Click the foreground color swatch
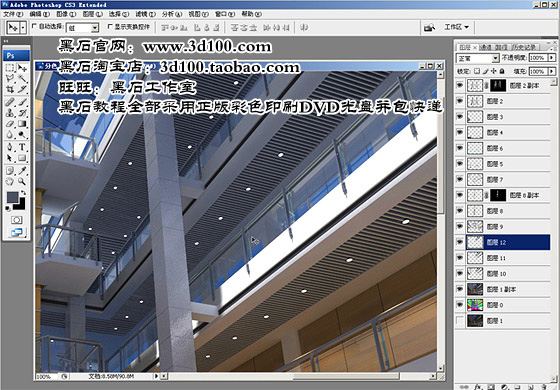This screenshot has height=390, width=560. coord(12,197)
